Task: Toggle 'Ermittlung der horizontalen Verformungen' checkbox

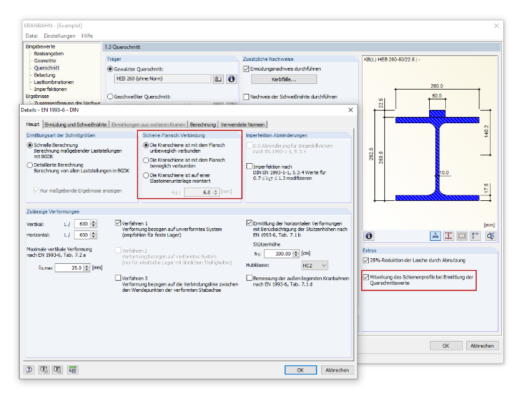Action: pos(249,223)
